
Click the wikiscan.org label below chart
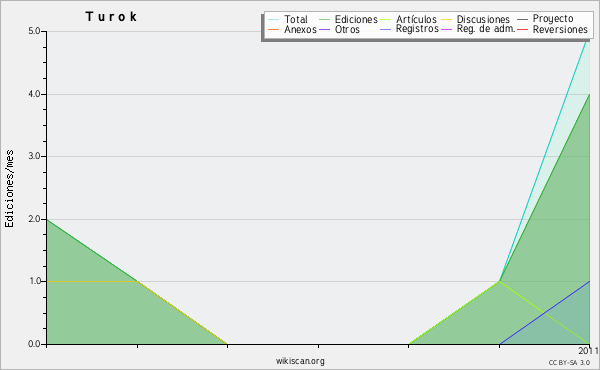coord(300,361)
